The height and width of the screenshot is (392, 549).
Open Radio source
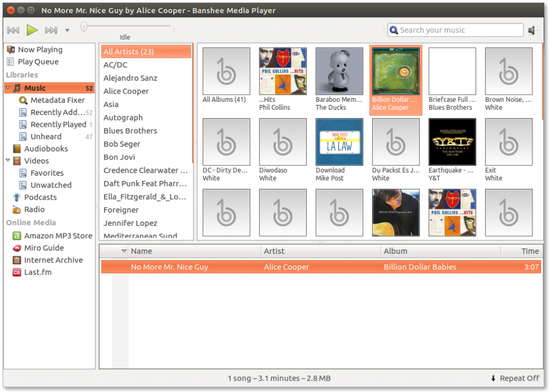29,209
